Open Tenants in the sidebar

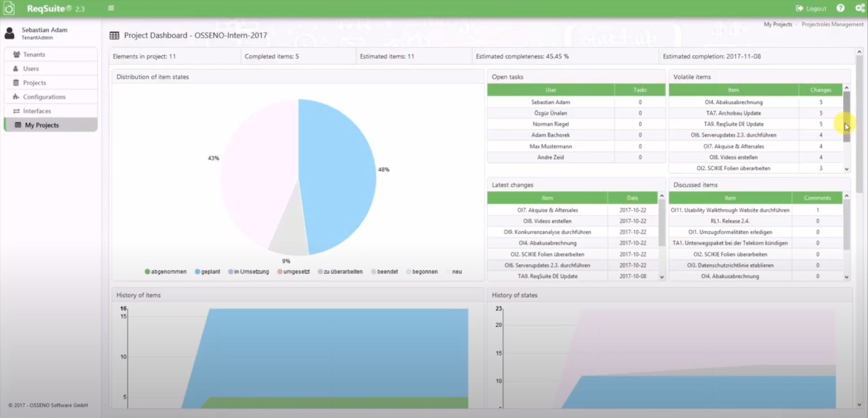tap(50, 54)
